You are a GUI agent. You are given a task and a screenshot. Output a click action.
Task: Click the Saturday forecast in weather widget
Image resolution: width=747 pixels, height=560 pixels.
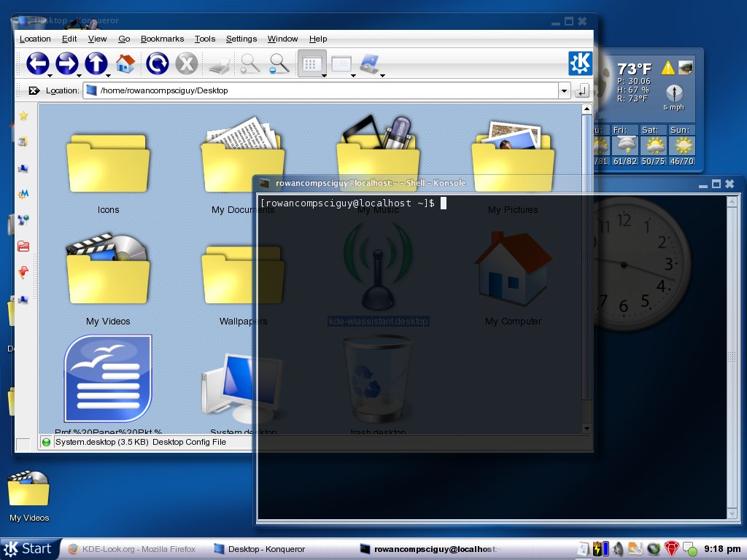(653, 145)
